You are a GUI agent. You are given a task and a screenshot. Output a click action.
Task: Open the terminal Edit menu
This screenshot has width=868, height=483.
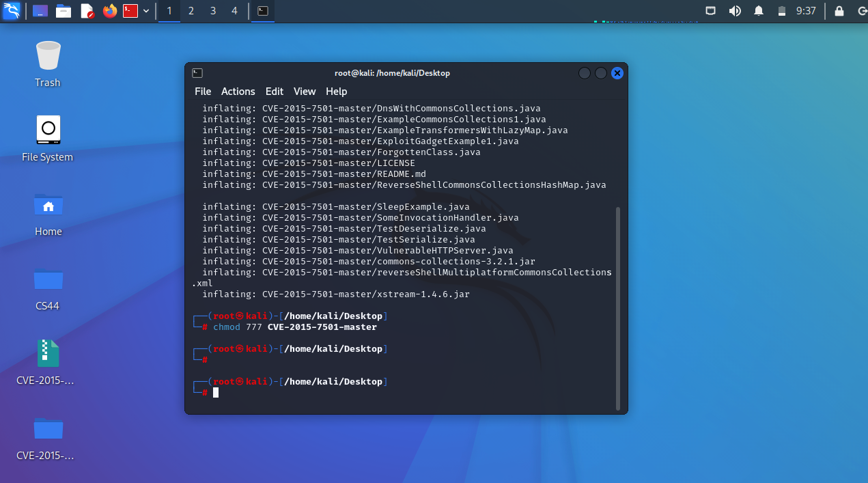275,92
